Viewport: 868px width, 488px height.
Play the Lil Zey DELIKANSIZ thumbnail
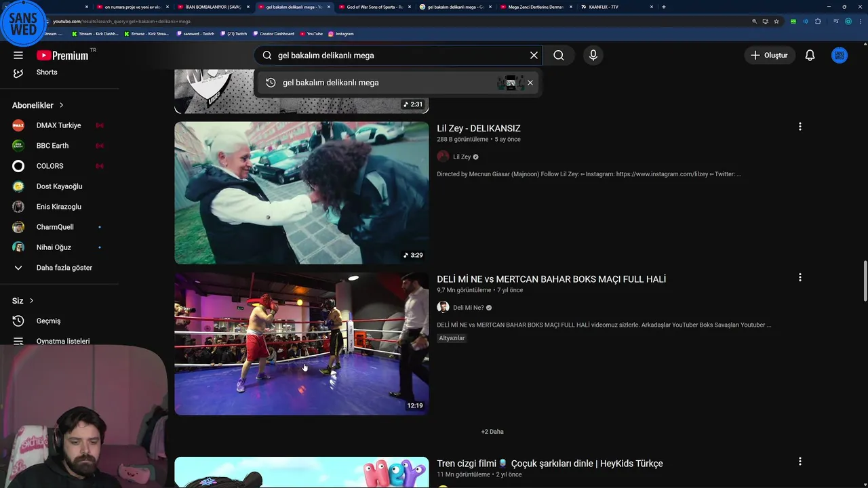coord(302,193)
